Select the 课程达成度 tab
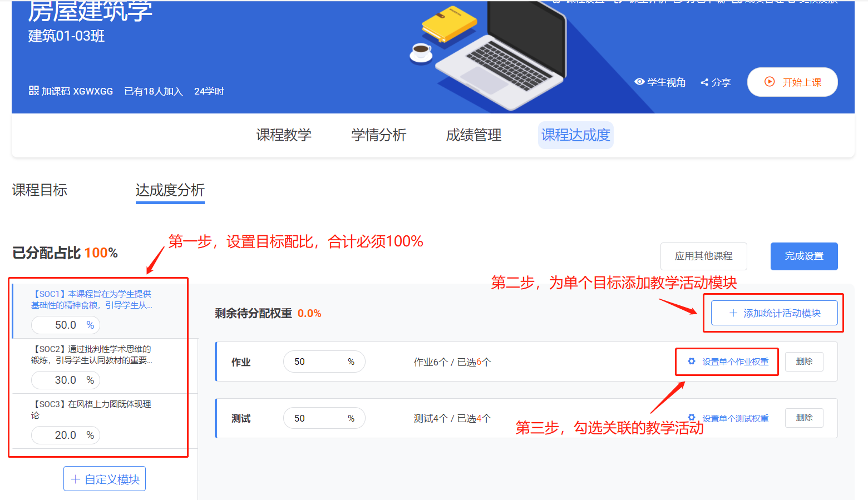The image size is (868, 500). coord(575,135)
